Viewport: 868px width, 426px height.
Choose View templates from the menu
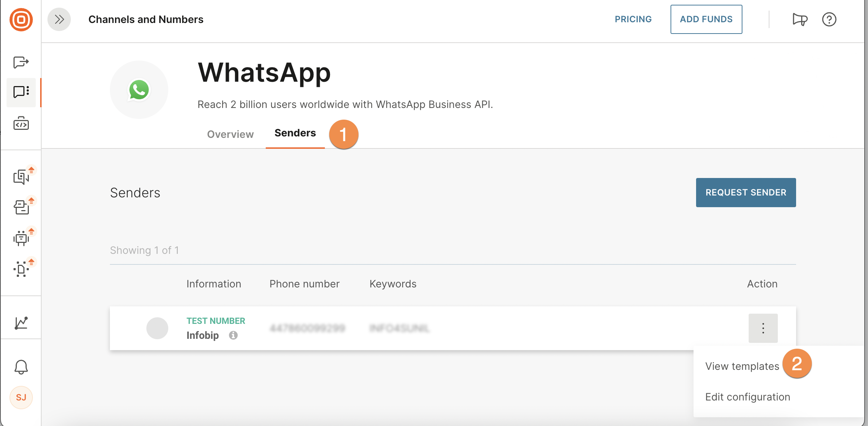742,366
